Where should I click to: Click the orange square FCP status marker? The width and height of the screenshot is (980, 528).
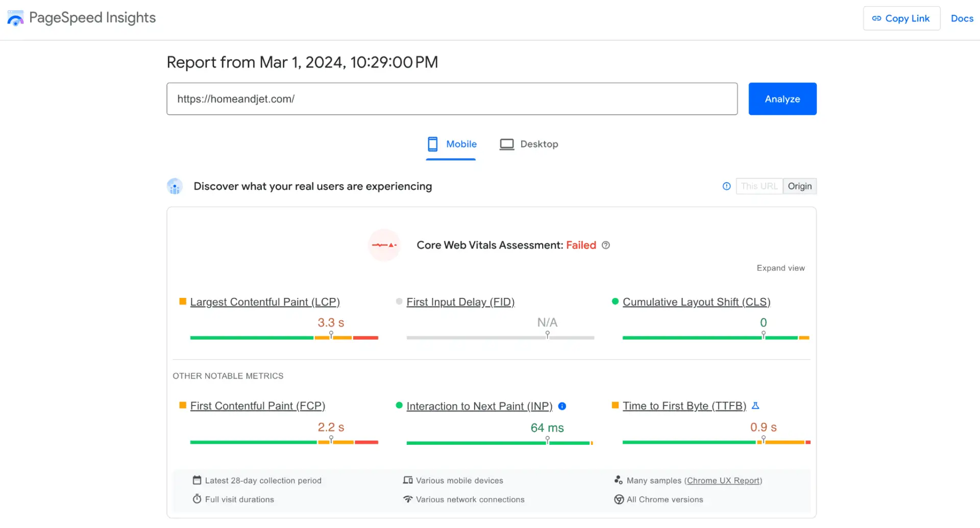[183, 406]
